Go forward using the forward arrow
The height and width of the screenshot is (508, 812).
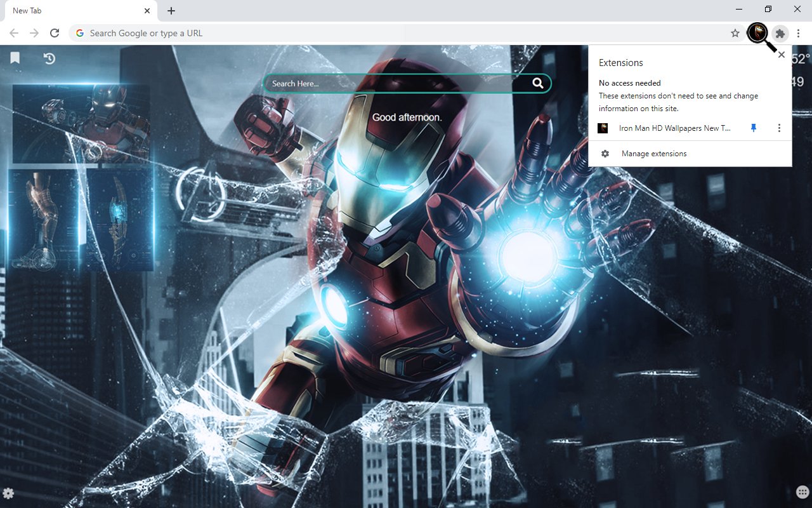point(34,33)
